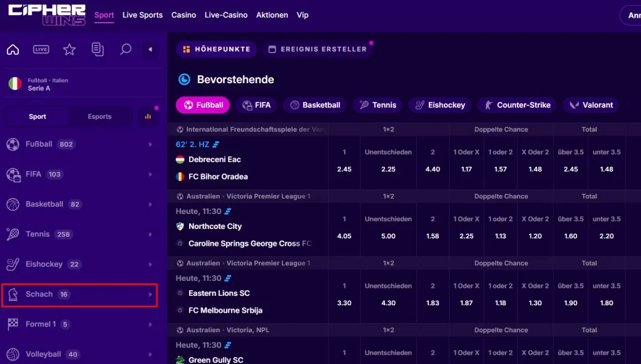Open Caroline Springs George Cross FC match
641x364 pixels.
tap(250, 243)
